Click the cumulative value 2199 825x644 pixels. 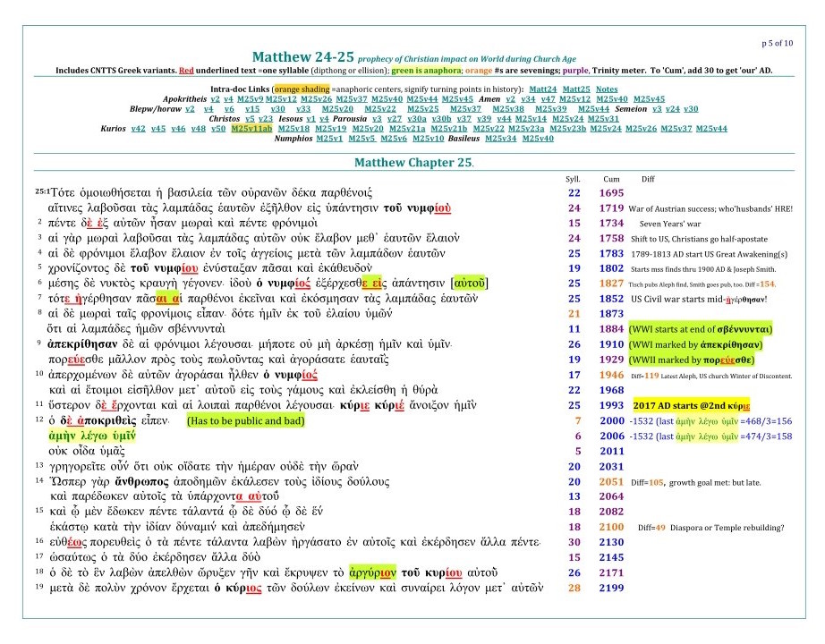point(611,588)
